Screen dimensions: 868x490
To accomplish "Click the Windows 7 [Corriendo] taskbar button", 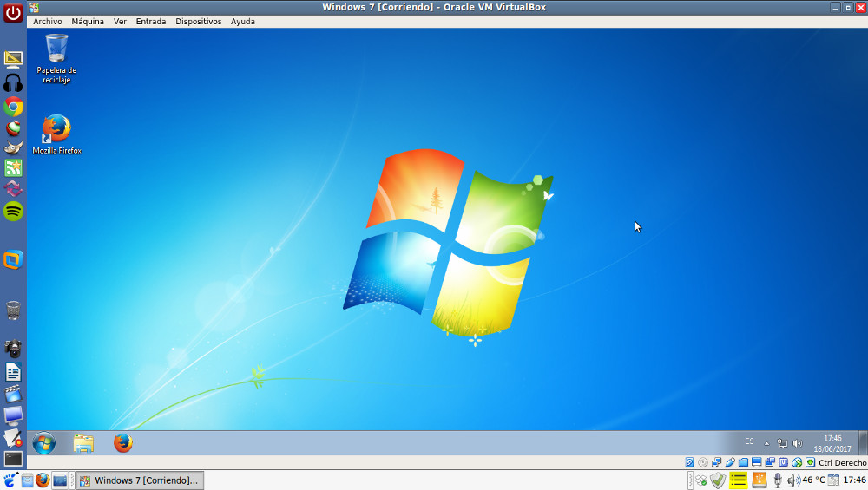I will click(139, 480).
